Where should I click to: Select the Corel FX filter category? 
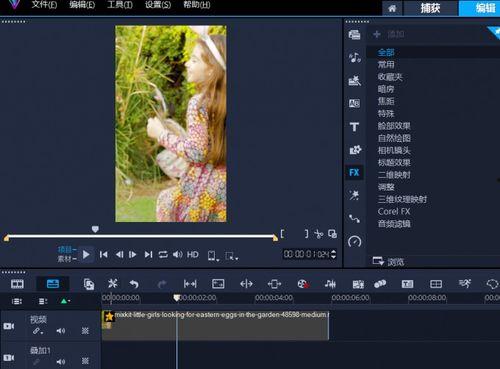pyautogui.click(x=394, y=211)
